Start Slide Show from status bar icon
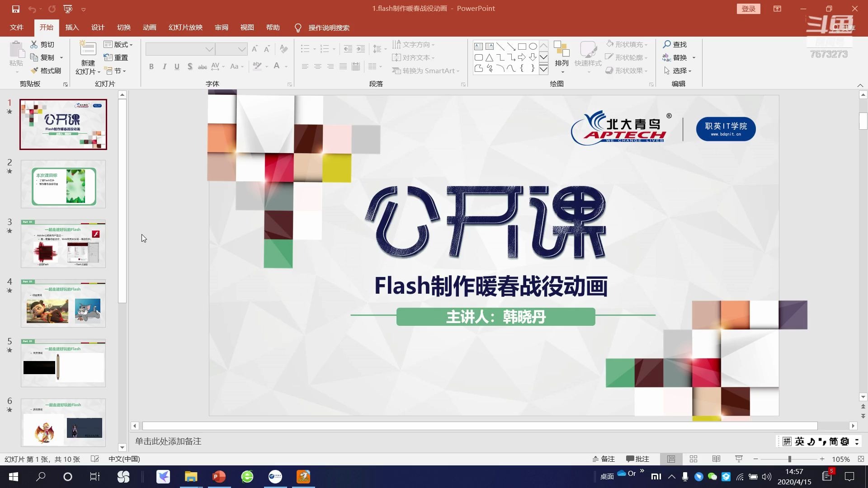The width and height of the screenshot is (868, 488). (739, 459)
